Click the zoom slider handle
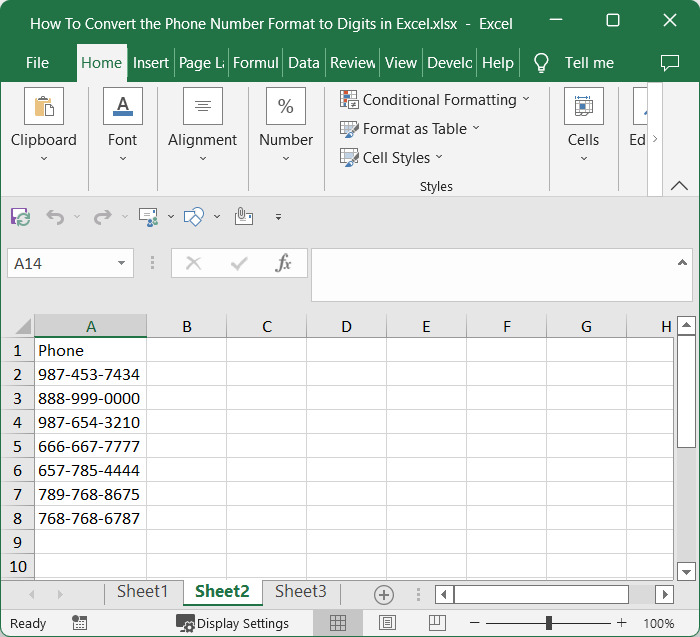Viewport: 700px width, 637px height. 548,623
